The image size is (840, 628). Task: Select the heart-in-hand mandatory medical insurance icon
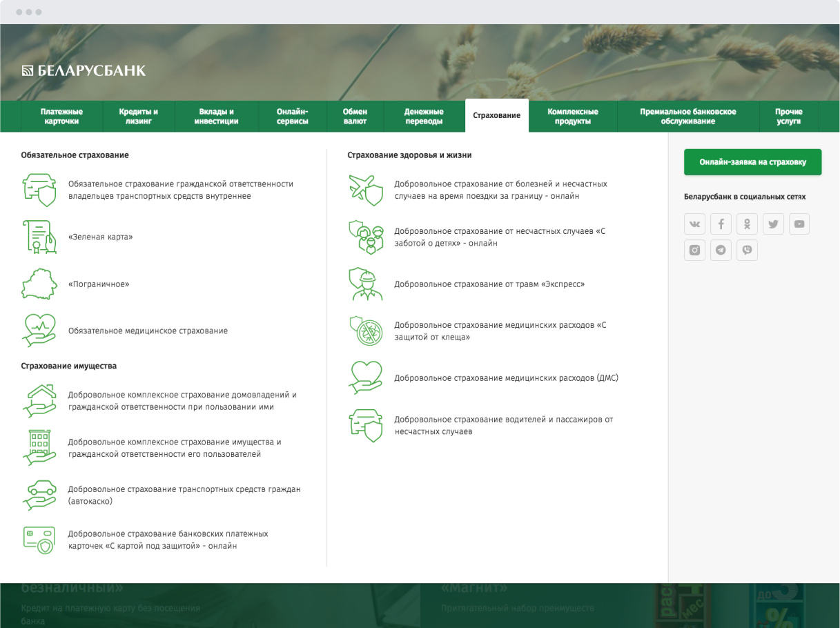click(x=39, y=331)
